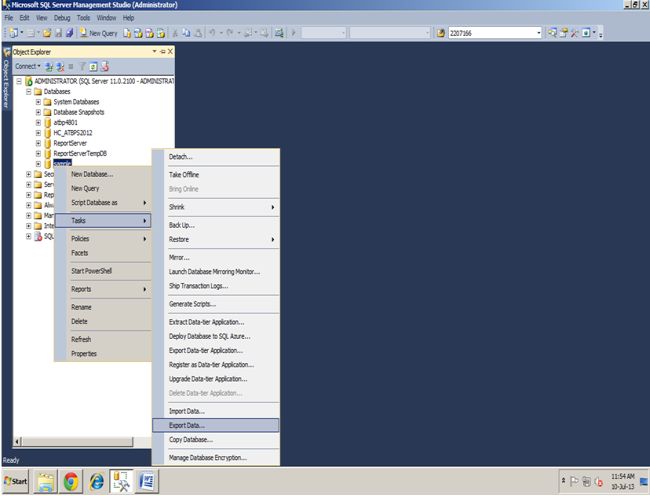Click Connect Object Explorer icon
The width and height of the screenshot is (650, 496).
click(x=49, y=66)
